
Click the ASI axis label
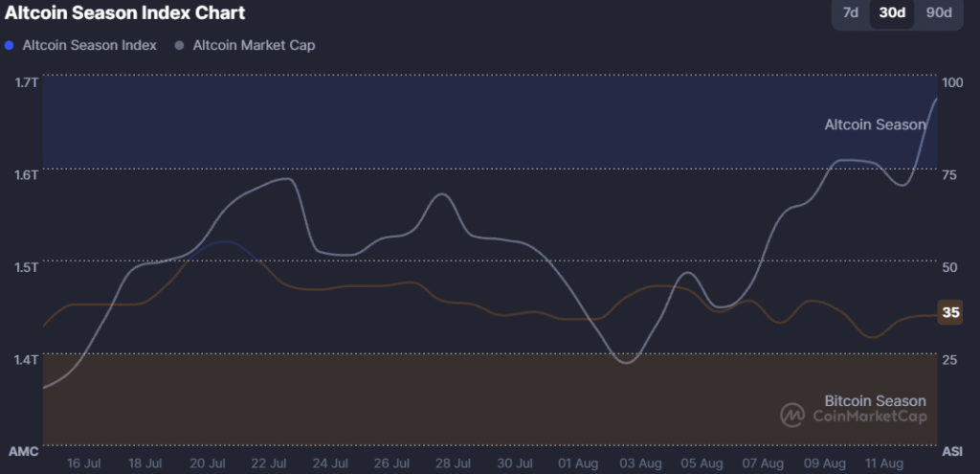[952, 450]
